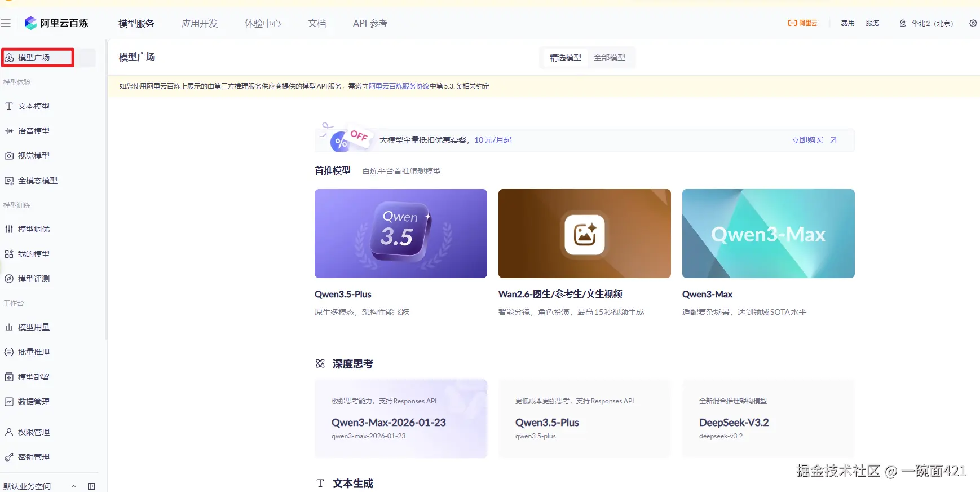Open the Wan2.6 video model thumbnail
Viewport: 980px width, 492px height.
coord(585,234)
